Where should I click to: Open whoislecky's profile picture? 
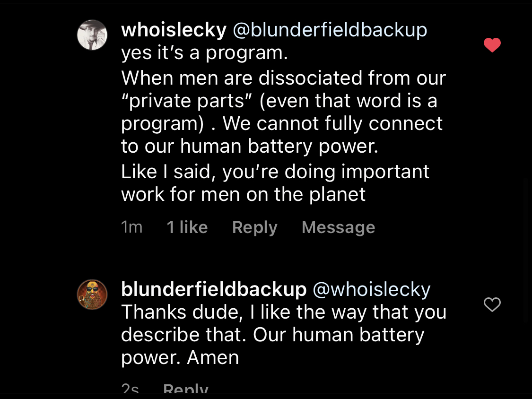coord(92,35)
